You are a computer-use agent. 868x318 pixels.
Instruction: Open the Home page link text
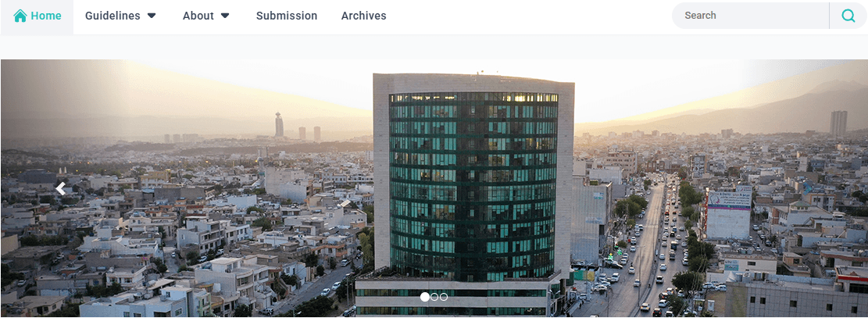click(x=46, y=16)
